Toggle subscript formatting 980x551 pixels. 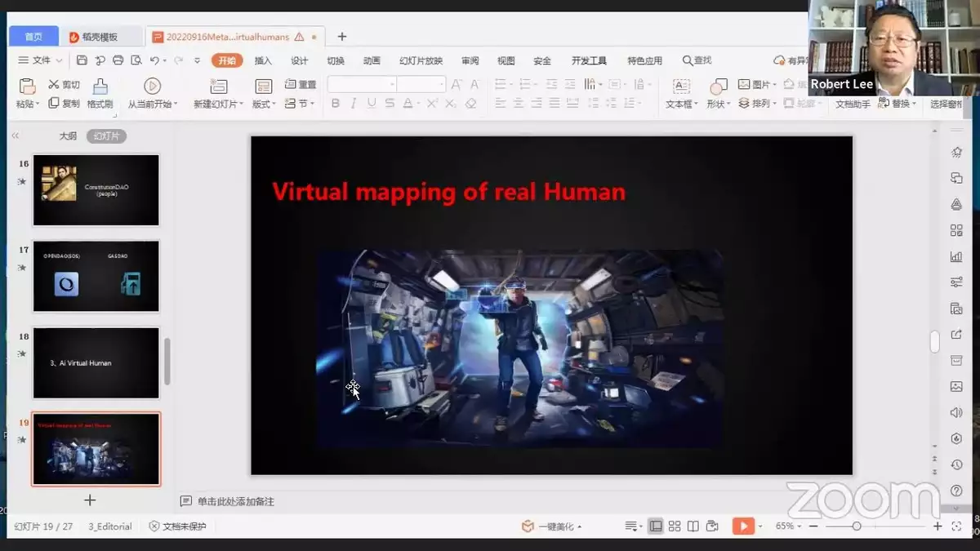coord(451,104)
